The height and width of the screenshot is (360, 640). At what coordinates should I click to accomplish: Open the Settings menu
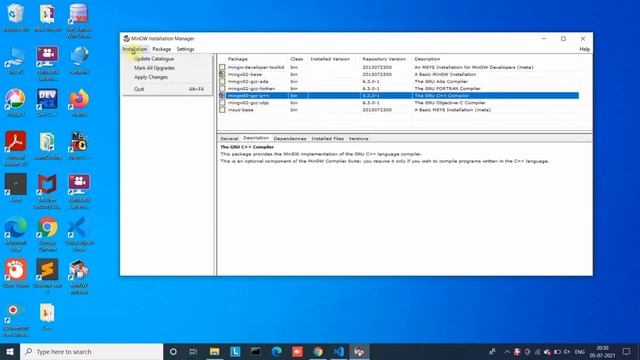[185, 49]
